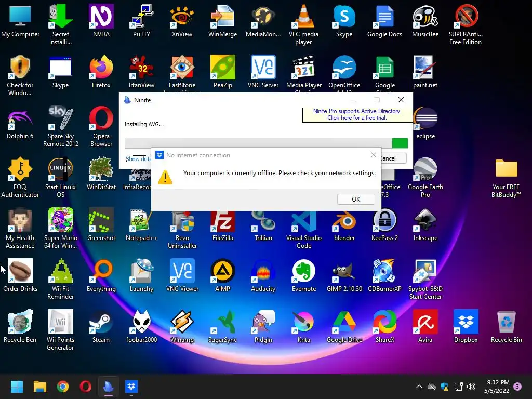Select the Krita shortcut
Screen dimensions: 532x399
(x=303, y=326)
